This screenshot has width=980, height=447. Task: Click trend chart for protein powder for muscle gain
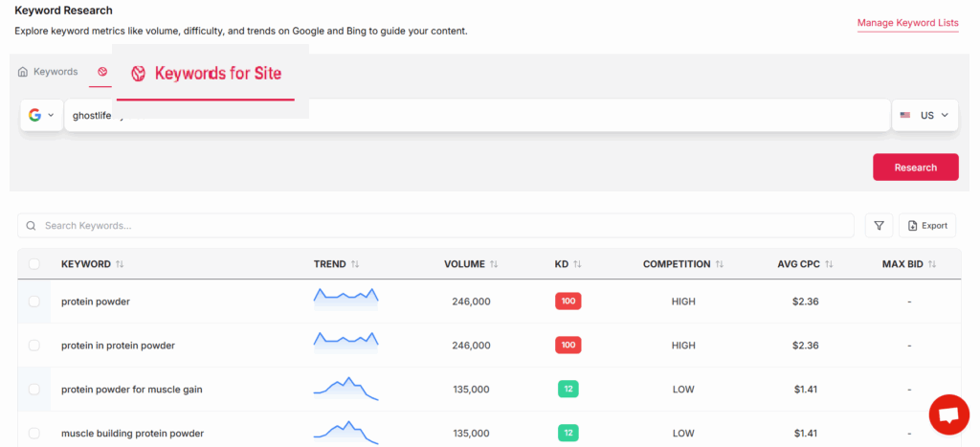[345, 389]
